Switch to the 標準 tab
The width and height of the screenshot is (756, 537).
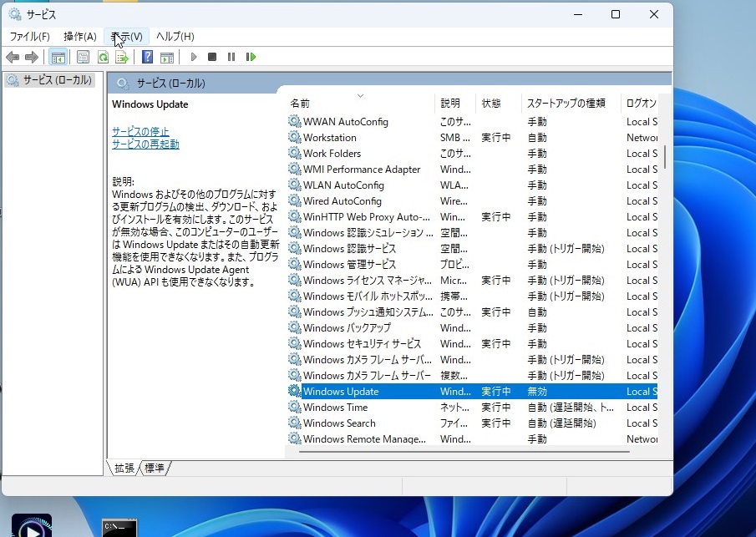155,468
